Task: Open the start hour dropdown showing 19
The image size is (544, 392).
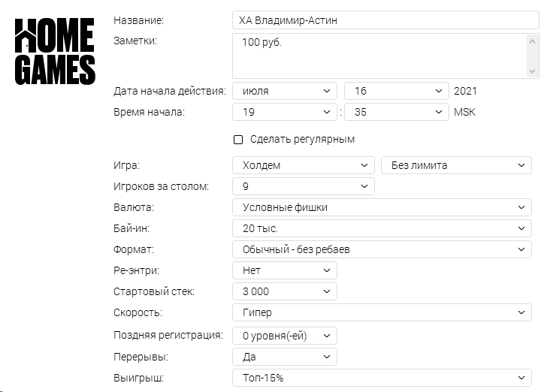Action: coord(285,112)
